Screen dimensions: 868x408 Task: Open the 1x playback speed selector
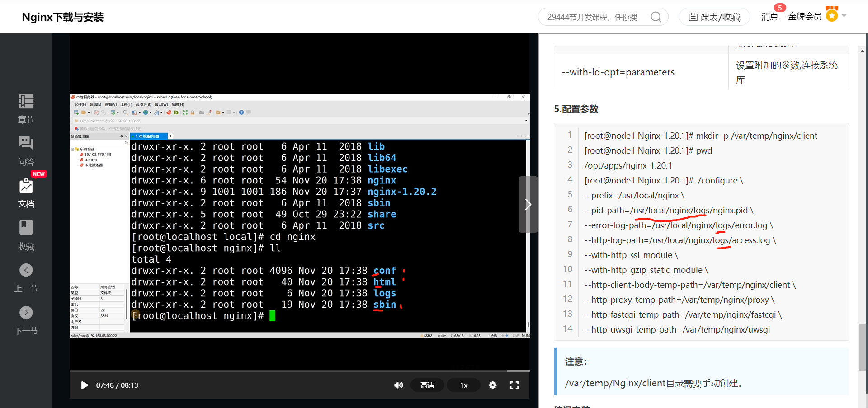[464, 385]
